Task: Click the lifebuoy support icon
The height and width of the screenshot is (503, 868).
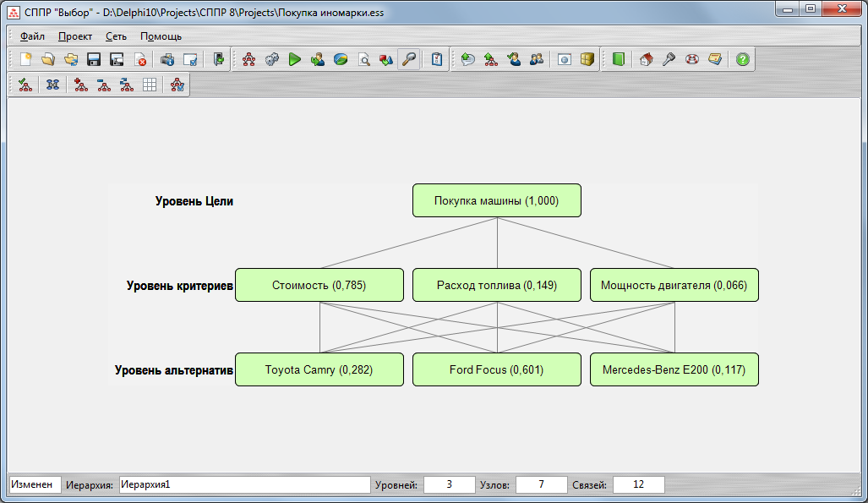Action: coord(691,59)
